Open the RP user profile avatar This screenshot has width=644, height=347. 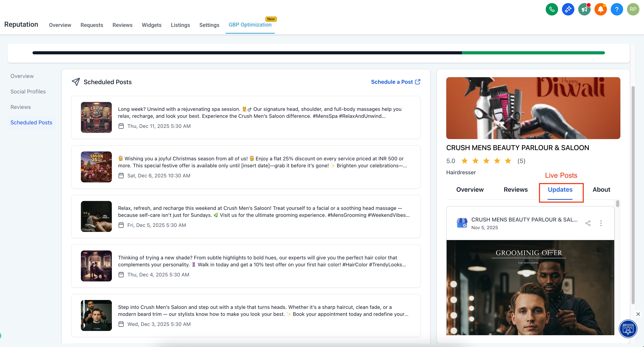633,9
